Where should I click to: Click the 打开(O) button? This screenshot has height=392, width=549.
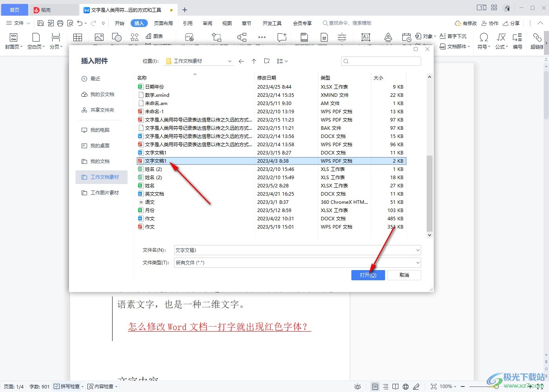point(368,275)
